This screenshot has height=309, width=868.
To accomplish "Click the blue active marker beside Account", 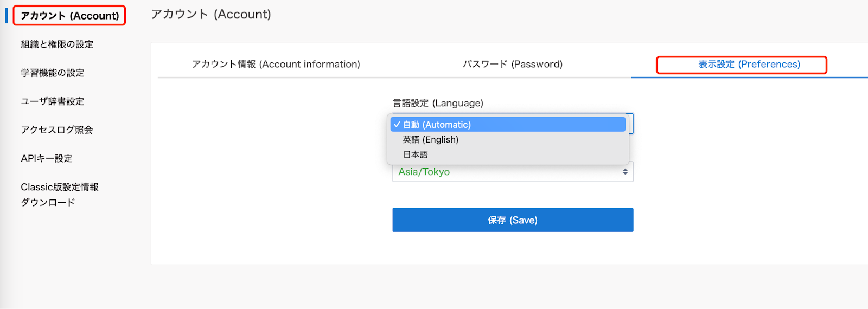I will coord(7,16).
